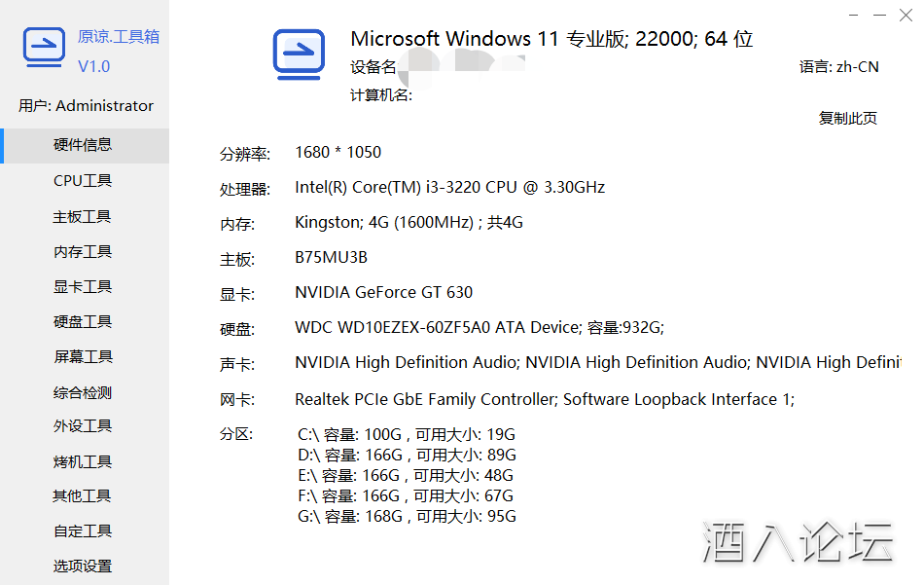
Task: Open the 硬盘工具 (disk tools) section
Action: coord(82,320)
